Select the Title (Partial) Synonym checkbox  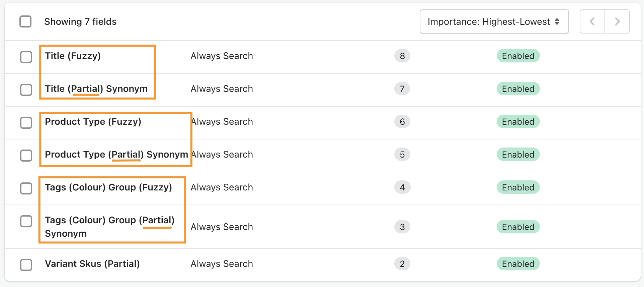pos(26,90)
